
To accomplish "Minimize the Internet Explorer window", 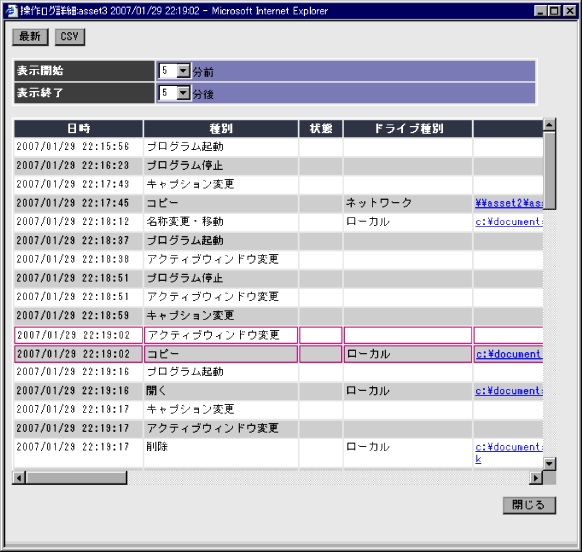I will (541, 11).
